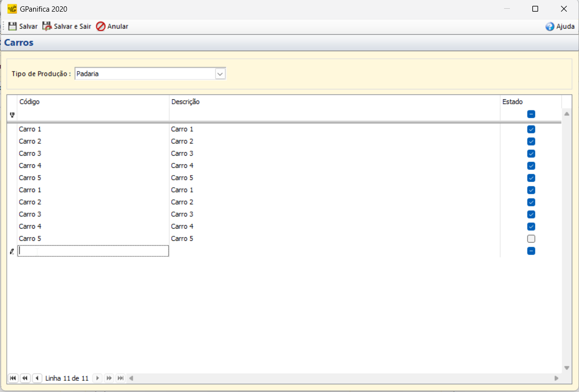
Task: Open Ajuda help
Action: click(560, 27)
